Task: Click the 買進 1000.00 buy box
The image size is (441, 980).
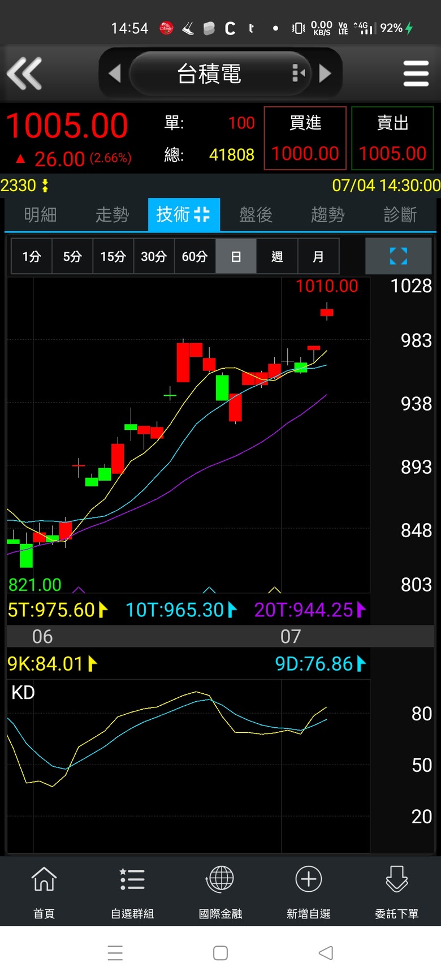Action: 305,138
